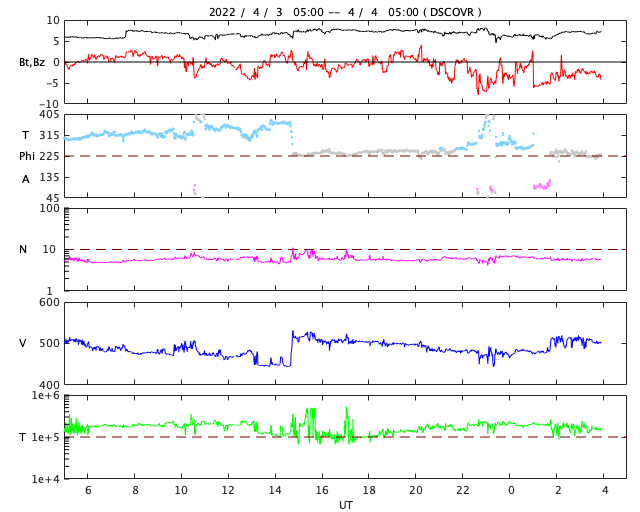Click the '45' tick label
Screen dimensions: 640x512
(x=53, y=198)
